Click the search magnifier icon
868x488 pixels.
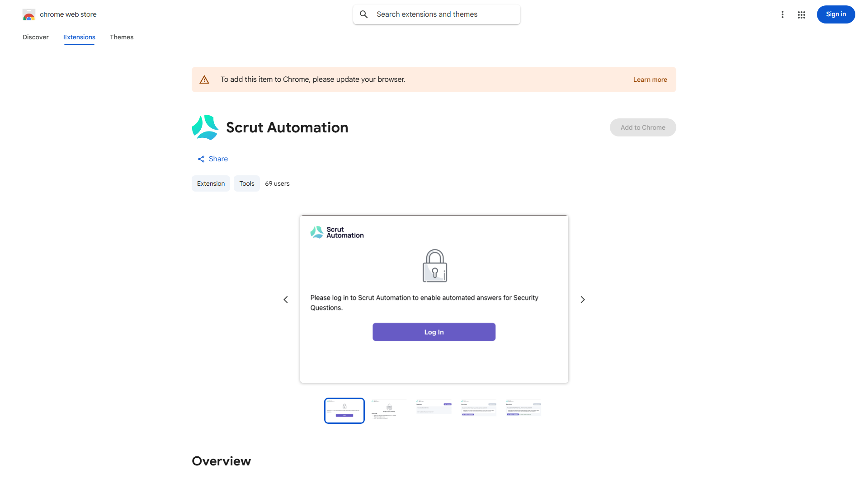coord(364,14)
